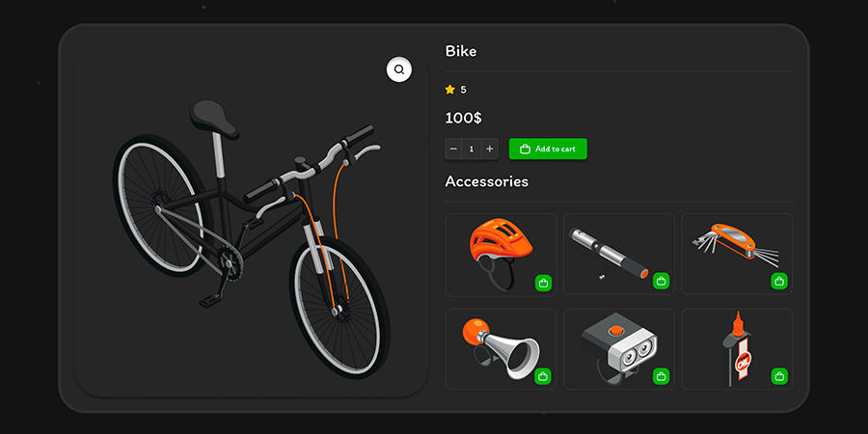Add the multi-tool to cart
The image size is (868, 434).
pos(779,281)
